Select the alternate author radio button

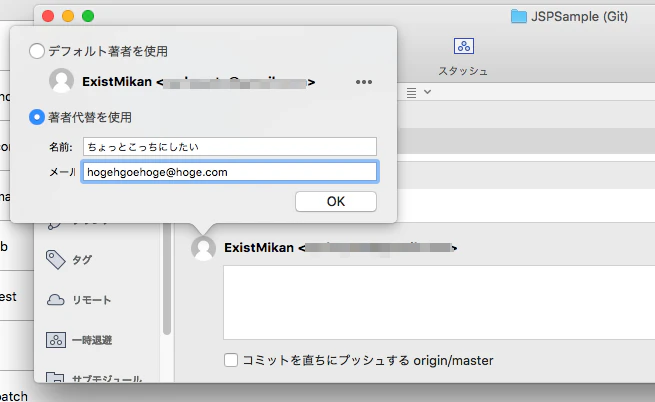coord(37,117)
